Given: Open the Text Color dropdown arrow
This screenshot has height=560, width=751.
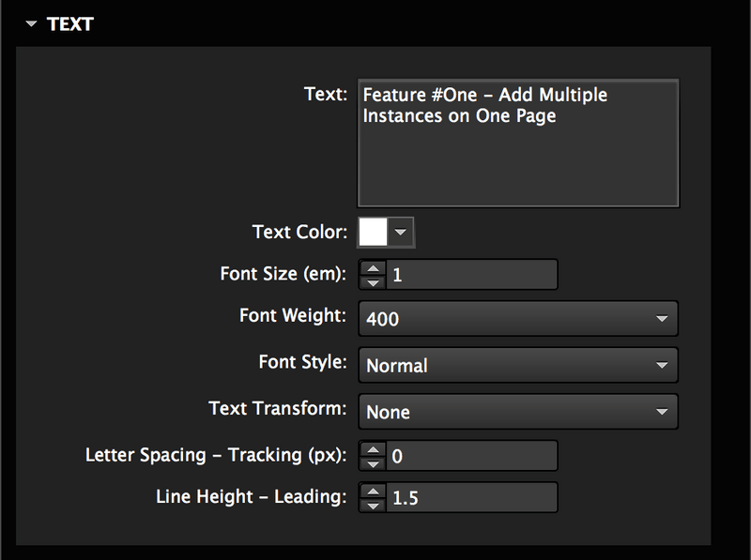Looking at the screenshot, I should point(401,232).
